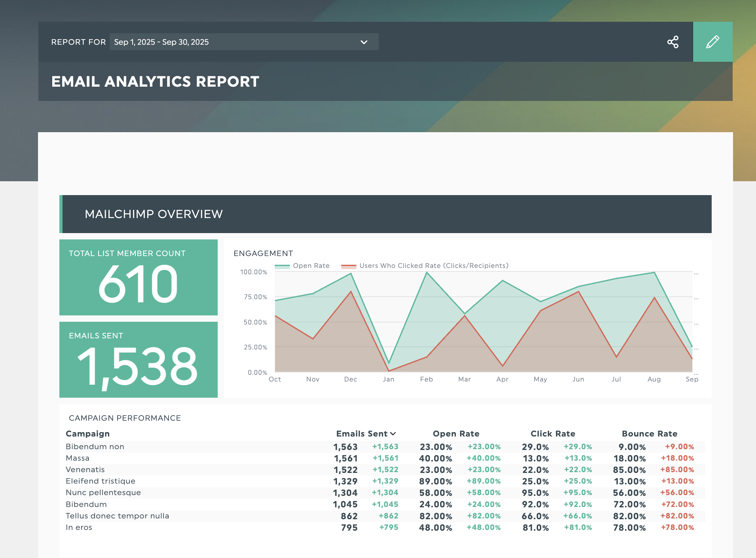Click the Open Rate green legend swatch
756x558 pixels.
pos(282,266)
